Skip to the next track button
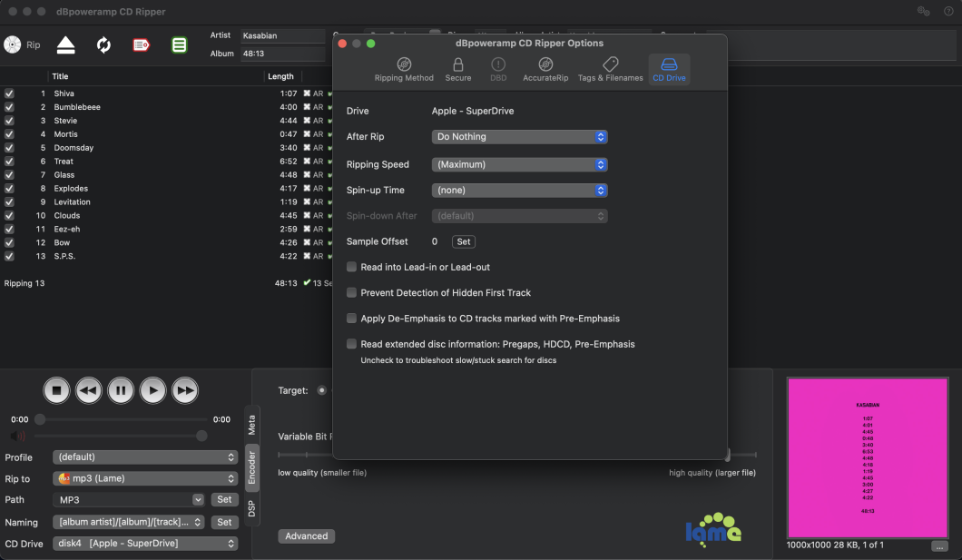Screen dimensions: 962x560 pyautogui.click(x=185, y=391)
